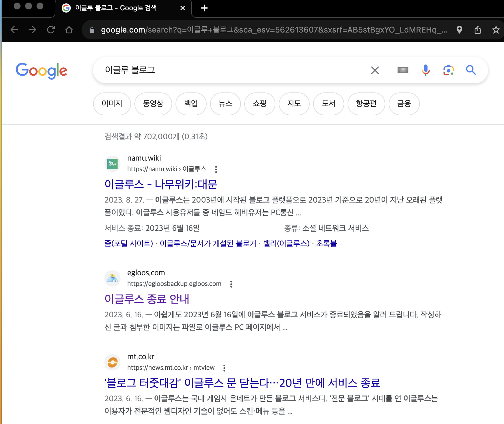Select the 항공편 filter chip
Viewport: 504px width, 424px height.
point(366,104)
